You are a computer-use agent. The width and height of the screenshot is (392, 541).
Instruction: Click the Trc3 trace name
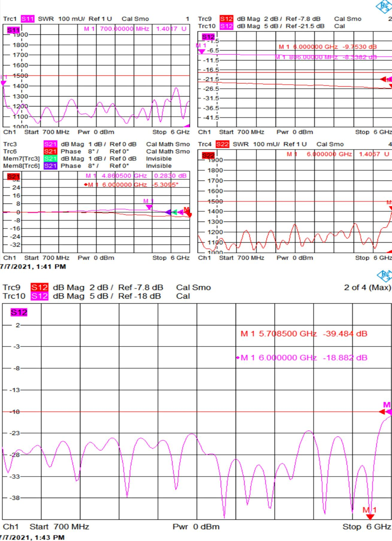(x=10, y=144)
